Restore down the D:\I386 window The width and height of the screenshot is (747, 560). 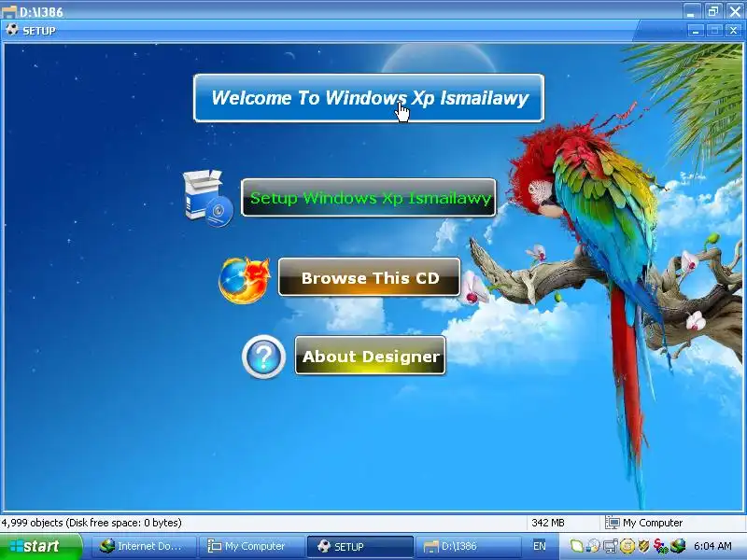point(713,11)
